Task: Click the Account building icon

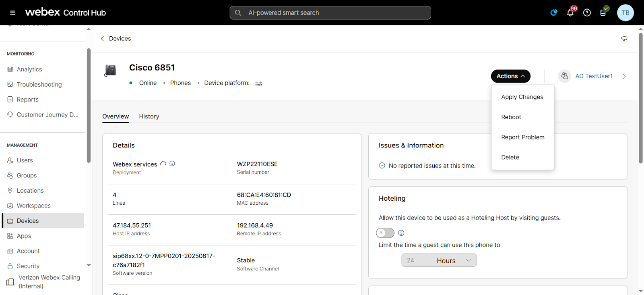Action: pos(10,251)
